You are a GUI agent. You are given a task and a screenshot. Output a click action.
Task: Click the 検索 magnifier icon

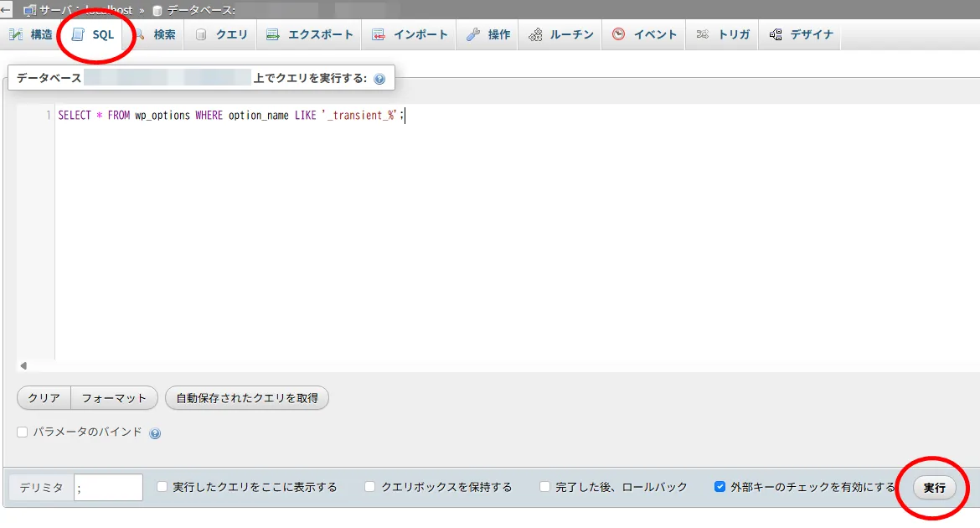pos(139,34)
